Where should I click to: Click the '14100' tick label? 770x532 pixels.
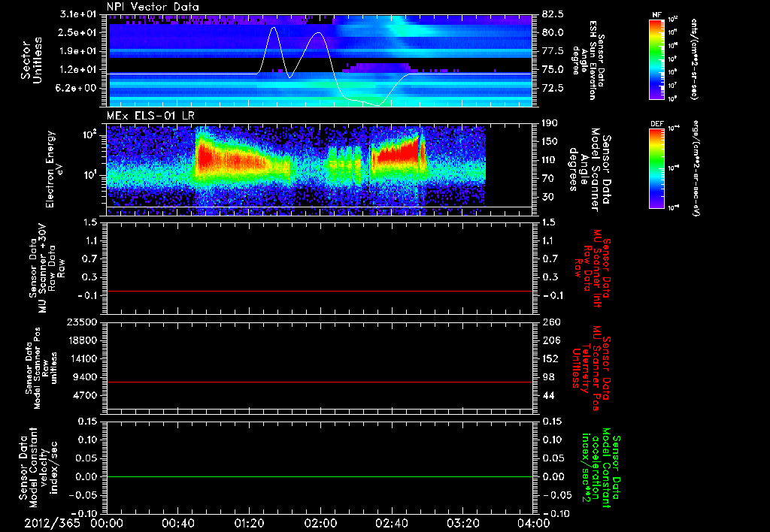coord(83,358)
